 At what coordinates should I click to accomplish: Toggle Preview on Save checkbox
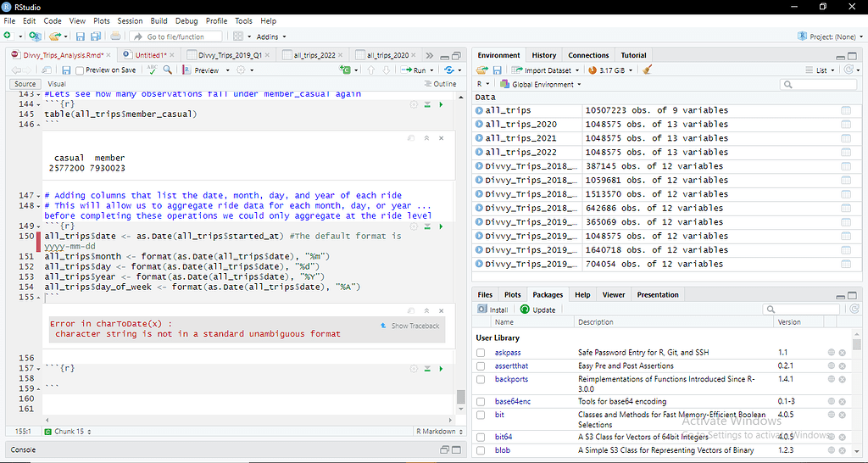click(80, 70)
